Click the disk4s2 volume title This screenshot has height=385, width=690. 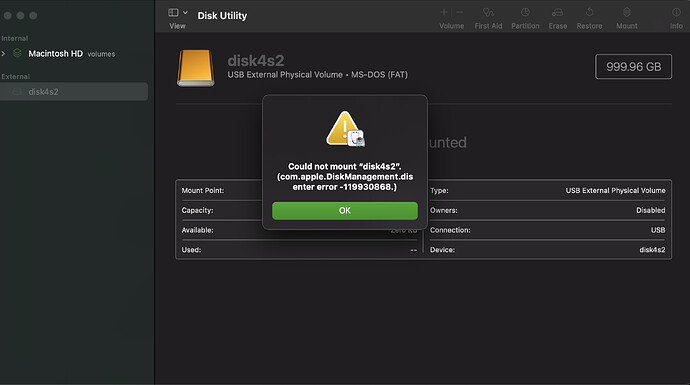click(256, 61)
